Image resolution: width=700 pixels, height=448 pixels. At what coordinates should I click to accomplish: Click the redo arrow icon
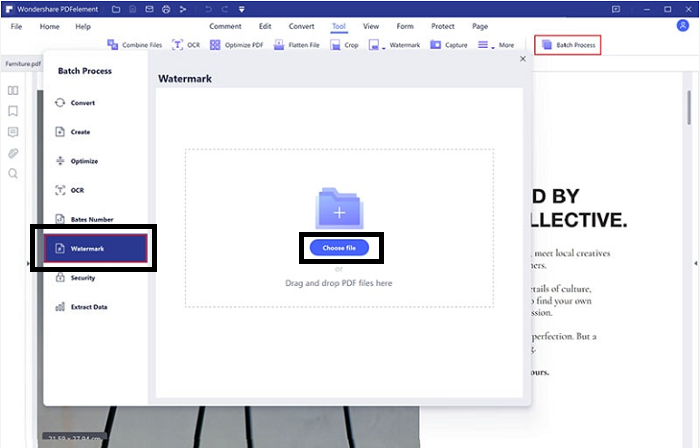click(x=225, y=9)
